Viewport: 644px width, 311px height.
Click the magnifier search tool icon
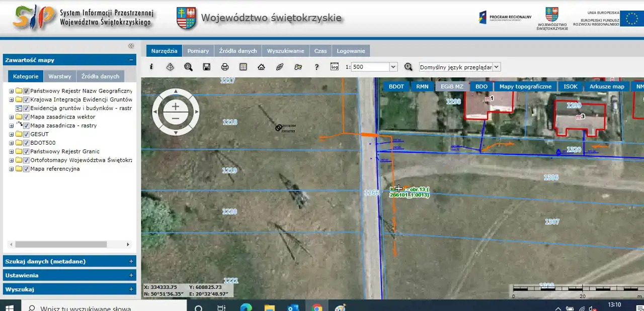point(188,67)
